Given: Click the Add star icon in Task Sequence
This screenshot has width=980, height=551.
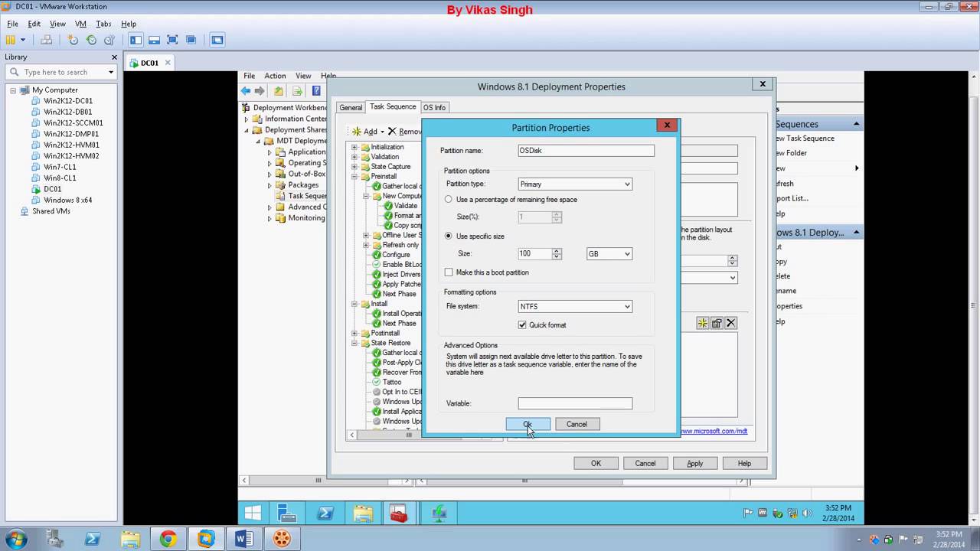Looking at the screenshot, I should coord(357,132).
